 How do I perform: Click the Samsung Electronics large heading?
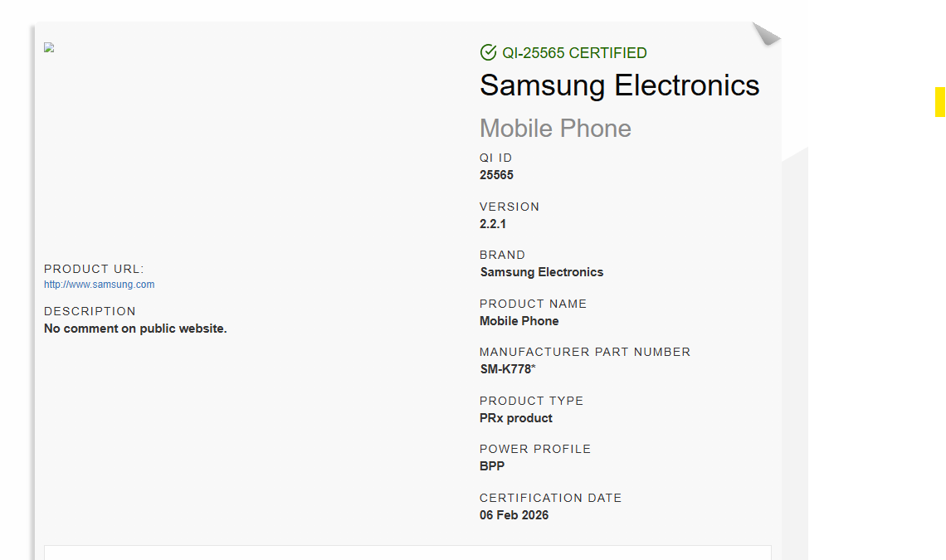click(x=619, y=85)
